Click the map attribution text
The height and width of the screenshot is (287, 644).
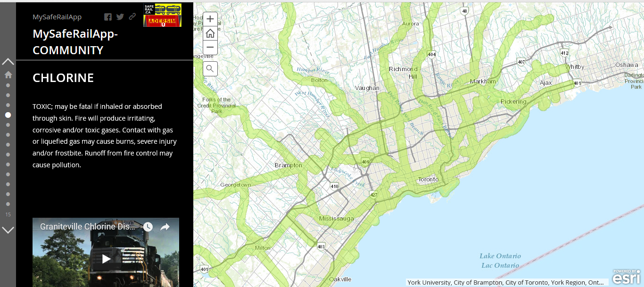pyautogui.click(x=505, y=282)
